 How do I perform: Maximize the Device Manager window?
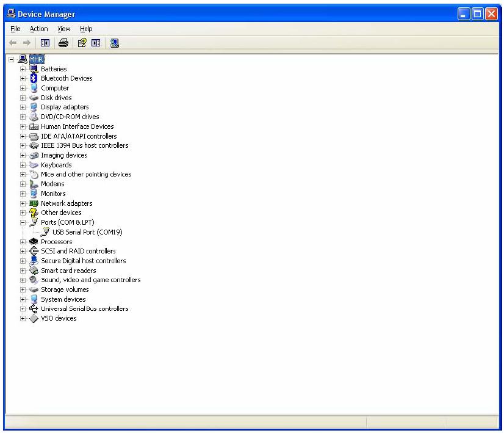coord(477,13)
